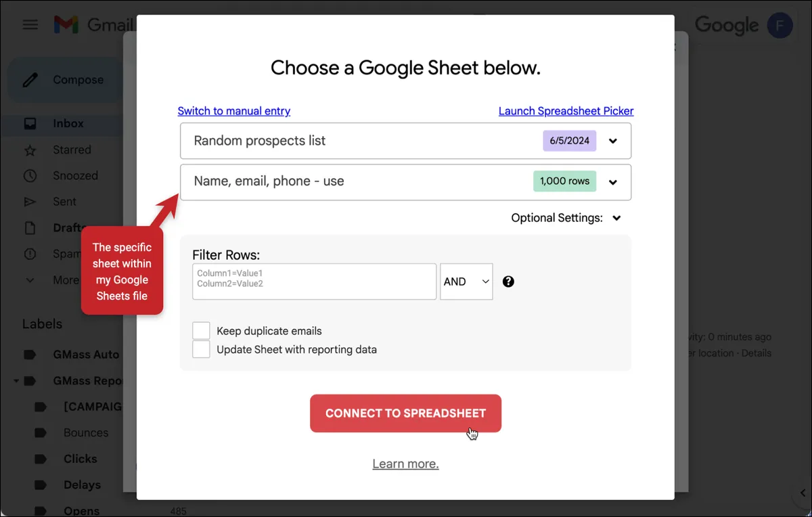The image size is (812, 517).
Task: Open Google account avatar F
Action: (x=780, y=25)
